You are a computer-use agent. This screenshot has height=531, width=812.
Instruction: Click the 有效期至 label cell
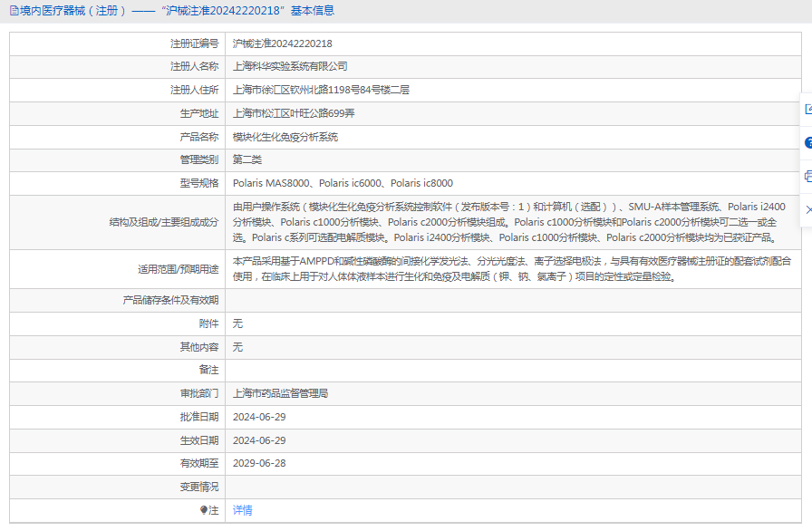(x=118, y=464)
